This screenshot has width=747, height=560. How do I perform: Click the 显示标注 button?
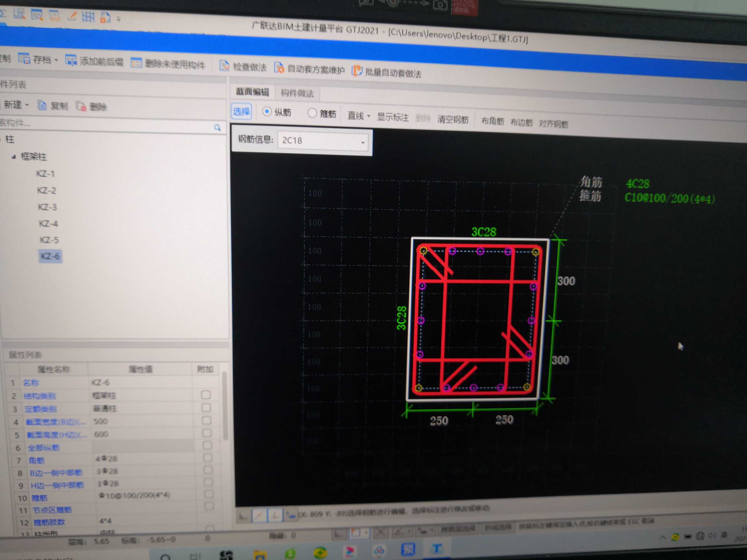pyautogui.click(x=393, y=117)
